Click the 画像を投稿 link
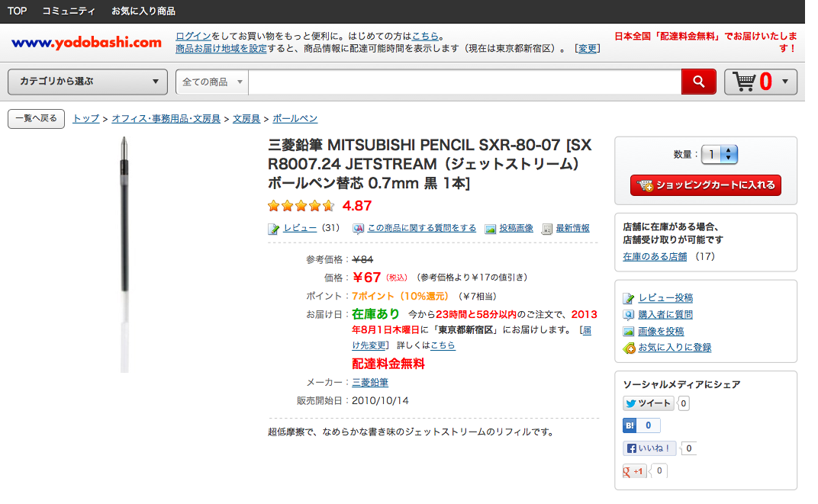Image resolution: width=818 pixels, height=504 pixels. (x=661, y=332)
